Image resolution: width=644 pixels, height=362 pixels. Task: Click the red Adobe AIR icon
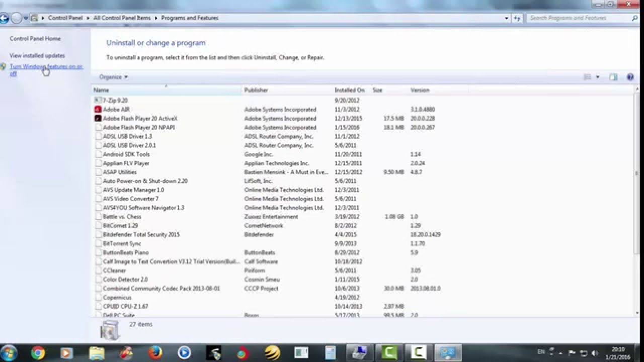point(98,109)
